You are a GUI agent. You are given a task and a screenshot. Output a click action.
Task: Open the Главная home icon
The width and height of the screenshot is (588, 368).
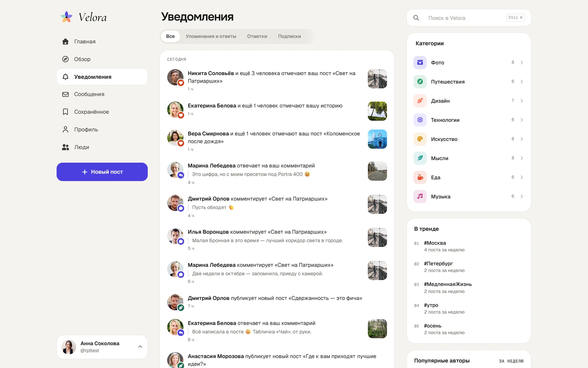tap(65, 42)
